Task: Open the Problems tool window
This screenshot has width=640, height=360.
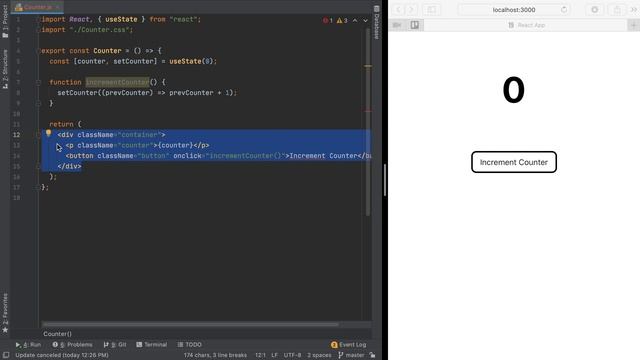Action: (72, 344)
